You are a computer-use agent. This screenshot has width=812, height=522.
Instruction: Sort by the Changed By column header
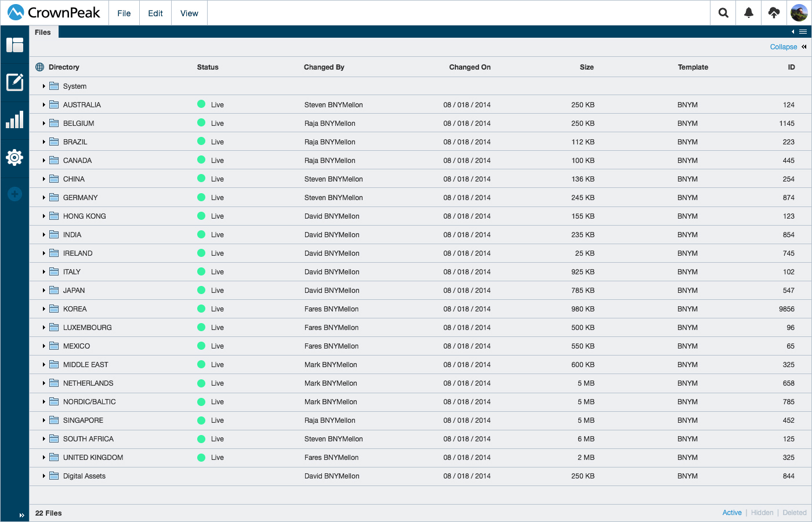(324, 67)
